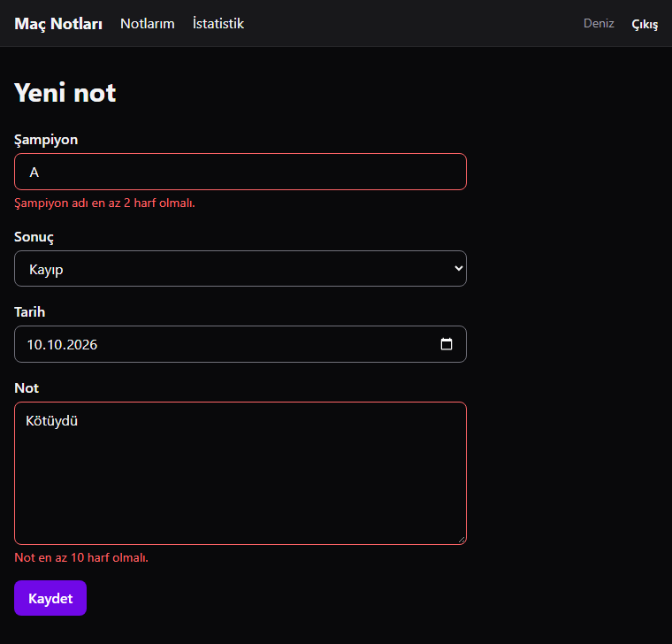672x644 pixels.
Task: Focus the Tarih date input field
Action: 240,344
